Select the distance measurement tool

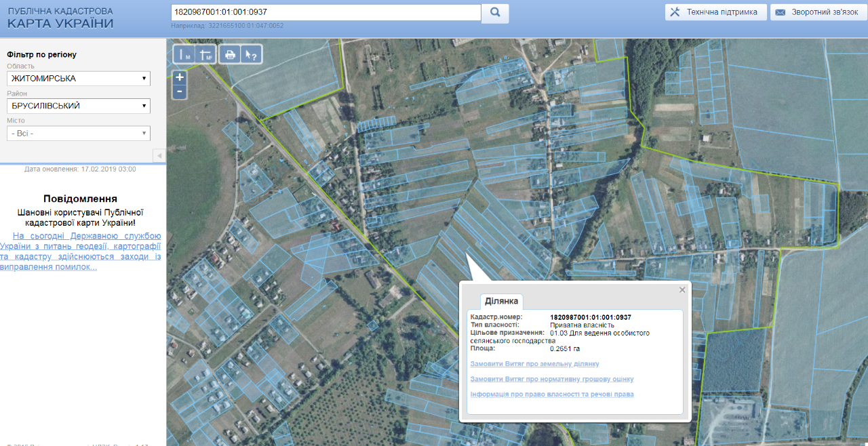184,55
